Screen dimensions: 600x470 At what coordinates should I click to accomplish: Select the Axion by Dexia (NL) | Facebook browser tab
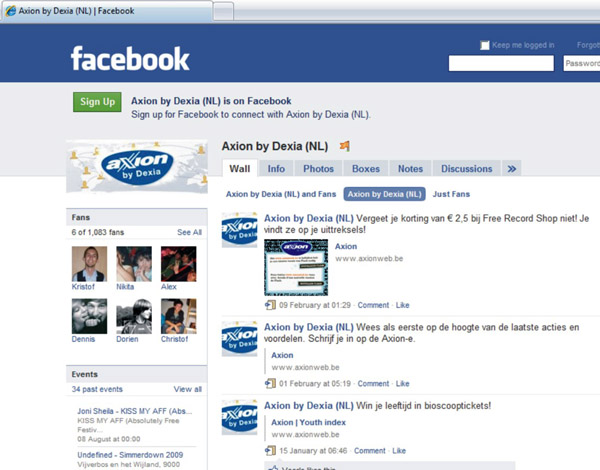pos(107,11)
